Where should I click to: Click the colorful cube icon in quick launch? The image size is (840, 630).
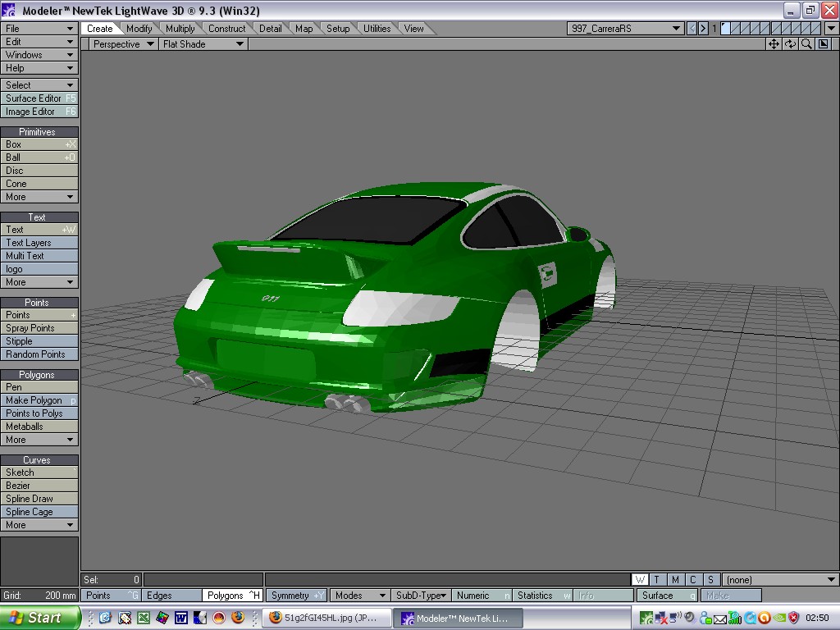pyautogui.click(x=162, y=618)
